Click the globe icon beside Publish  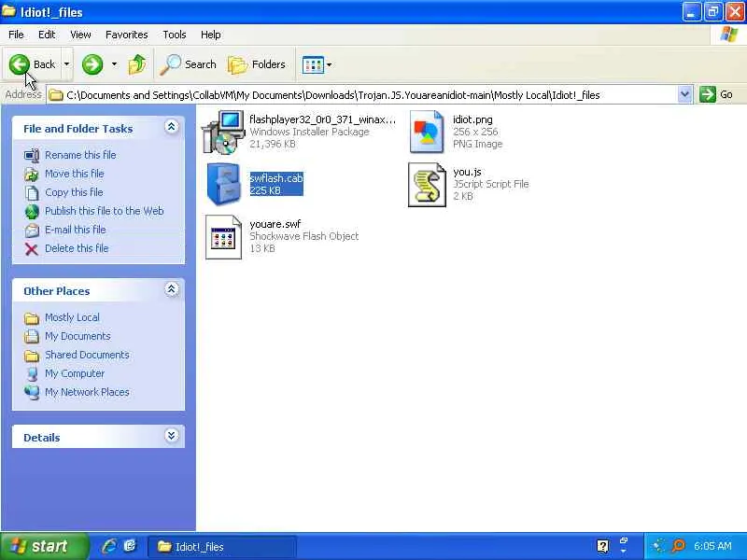click(x=32, y=212)
